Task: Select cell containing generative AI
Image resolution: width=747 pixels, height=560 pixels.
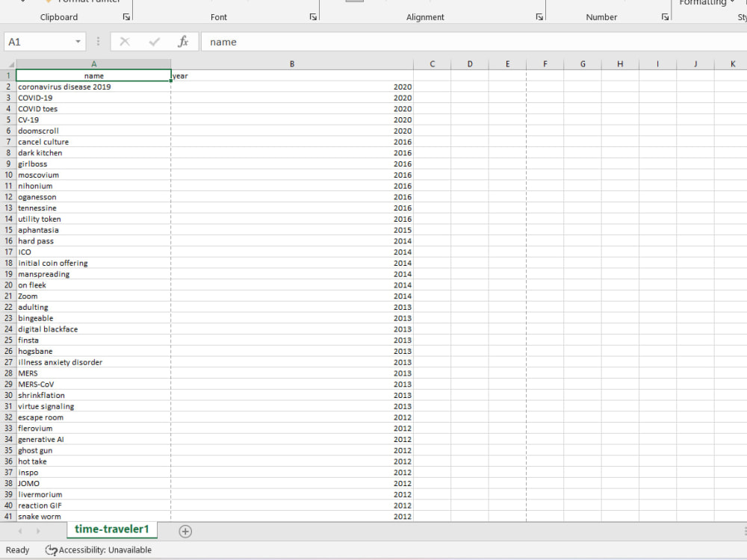Action: (94, 440)
